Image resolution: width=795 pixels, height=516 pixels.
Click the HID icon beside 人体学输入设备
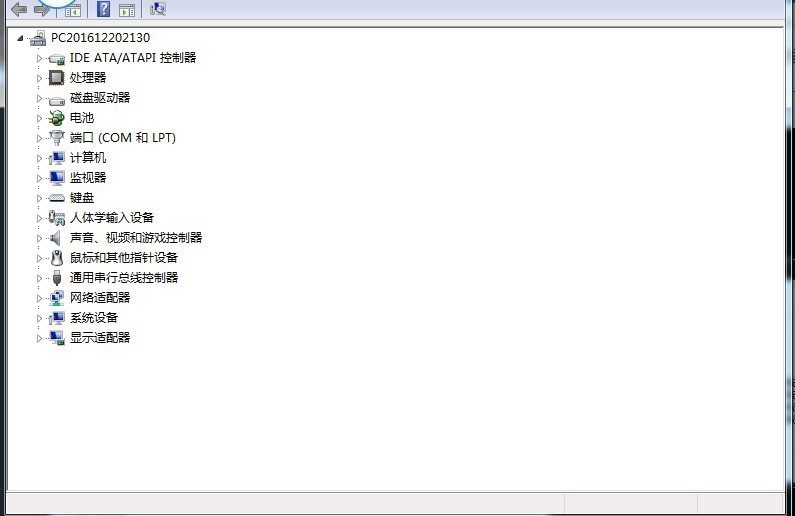(56, 218)
